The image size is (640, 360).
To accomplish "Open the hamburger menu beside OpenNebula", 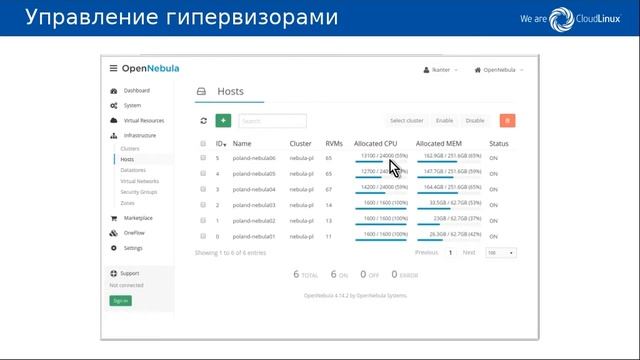I will (113, 68).
